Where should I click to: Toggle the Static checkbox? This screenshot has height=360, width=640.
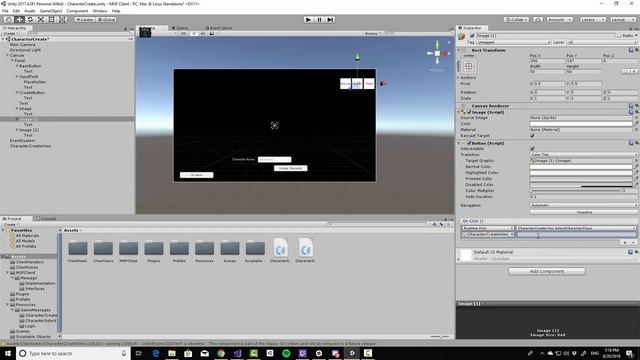(x=619, y=36)
